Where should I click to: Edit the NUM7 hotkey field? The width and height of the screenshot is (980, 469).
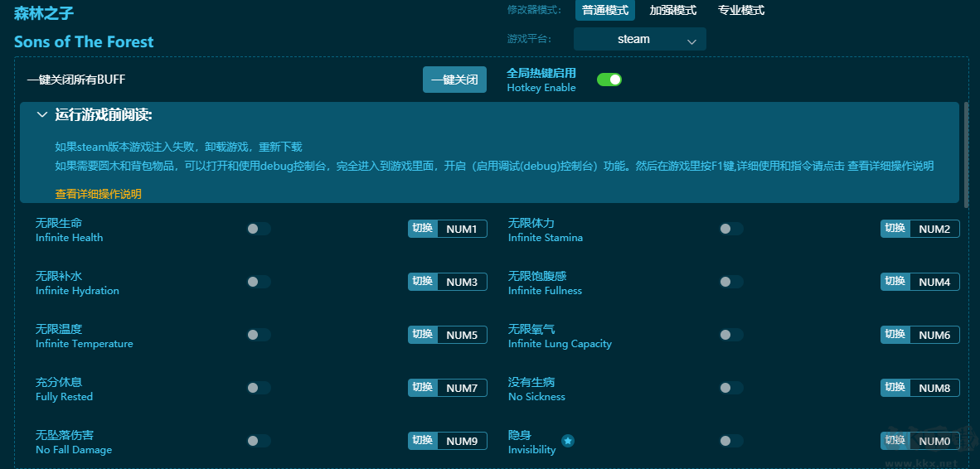[462, 389]
